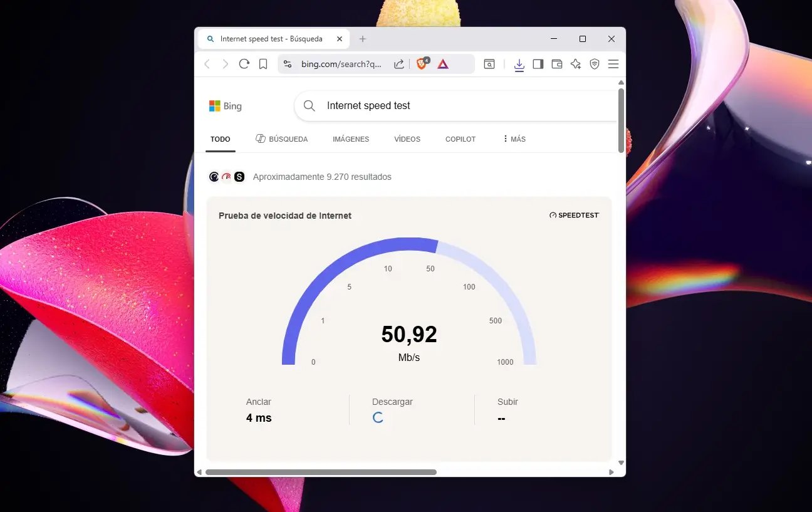812x512 pixels.
Task: Open site settings icon beside the URL
Action: (288, 64)
